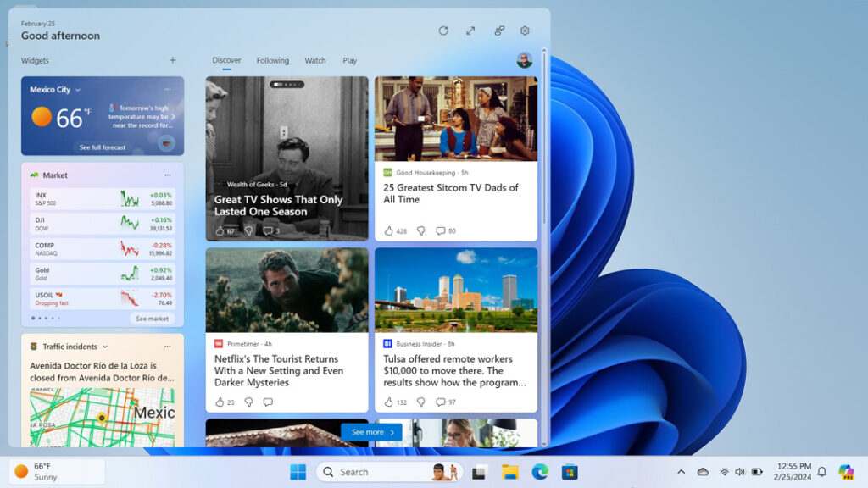Dislike the Tulsa remote workers article
The image size is (868, 488).
click(421, 402)
